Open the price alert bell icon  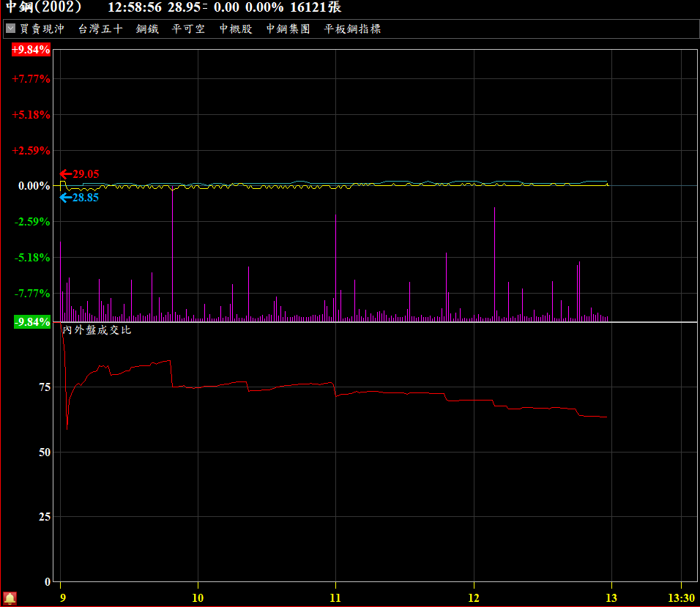click(10, 598)
